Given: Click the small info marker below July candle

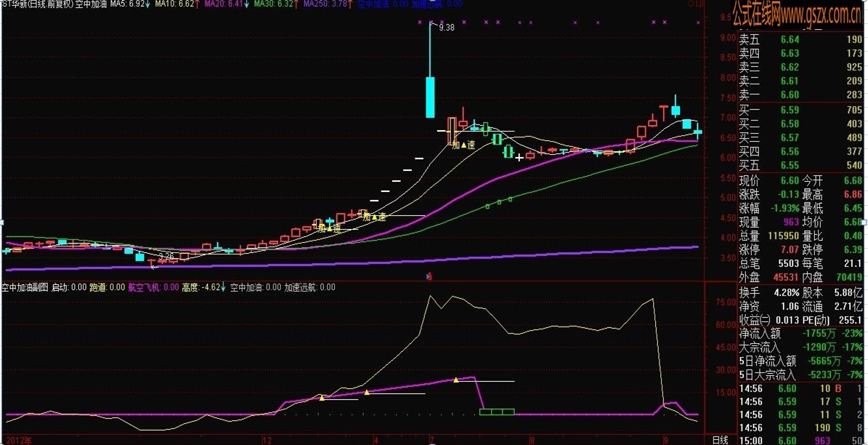Looking at the screenshot, I should coord(429,276).
